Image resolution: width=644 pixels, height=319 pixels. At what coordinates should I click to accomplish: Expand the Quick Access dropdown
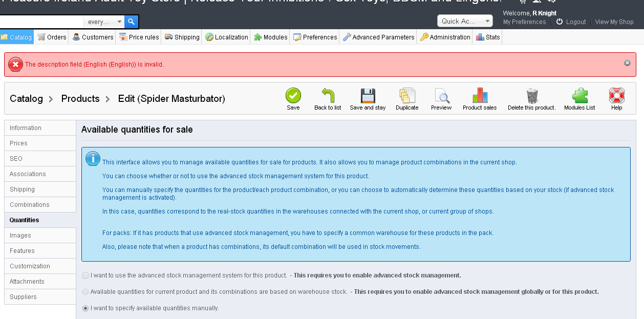point(465,21)
